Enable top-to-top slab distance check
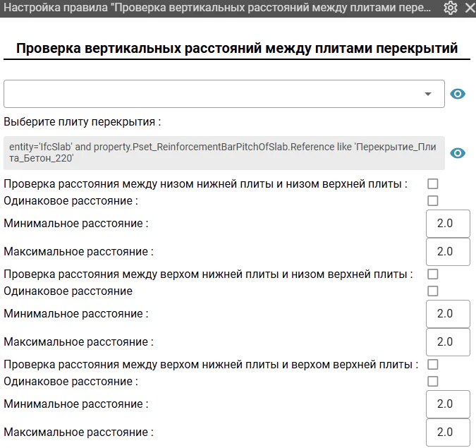The image size is (476, 448). (x=432, y=364)
